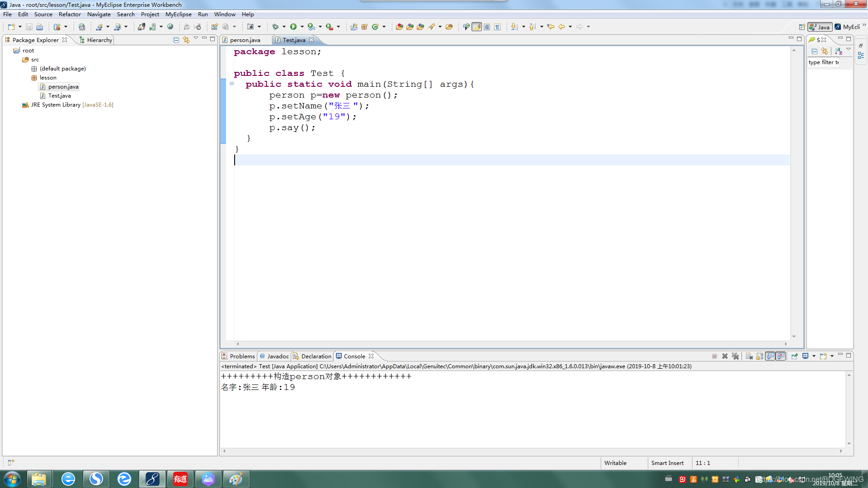Switch to the MyEclipse perspective button

(847, 27)
